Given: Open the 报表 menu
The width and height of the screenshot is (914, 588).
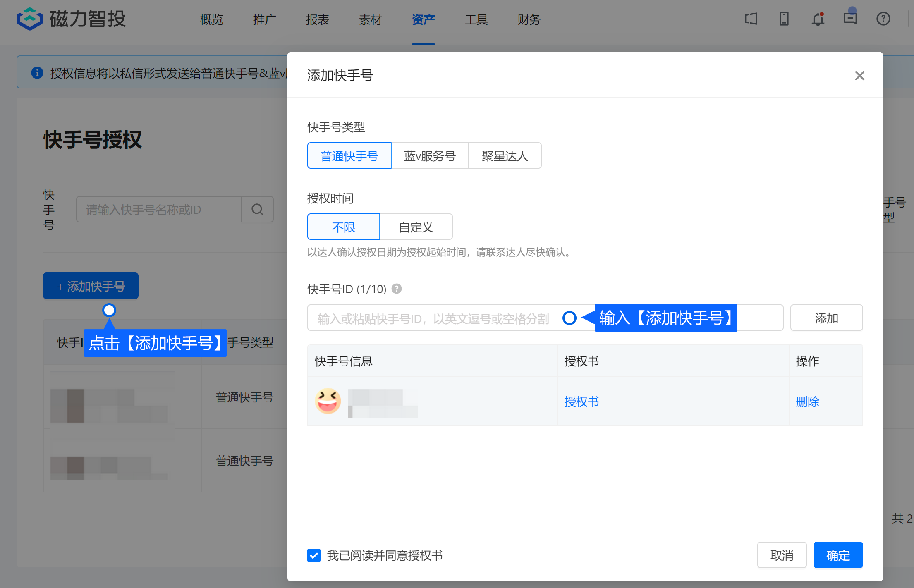Looking at the screenshot, I should click(x=317, y=19).
